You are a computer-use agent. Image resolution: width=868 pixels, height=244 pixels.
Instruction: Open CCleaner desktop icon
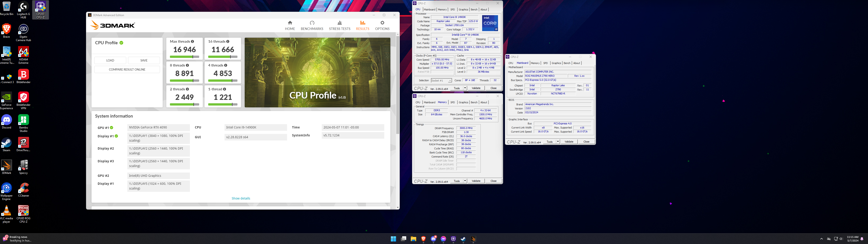(x=23, y=190)
